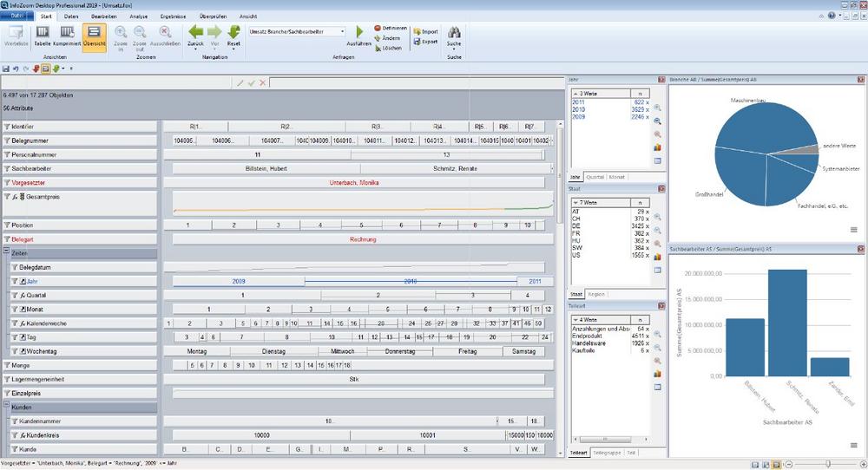Open the Überprüfen ribbon tab
The height and width of the screenshot is (470, 868).
[x=214, y=16]
